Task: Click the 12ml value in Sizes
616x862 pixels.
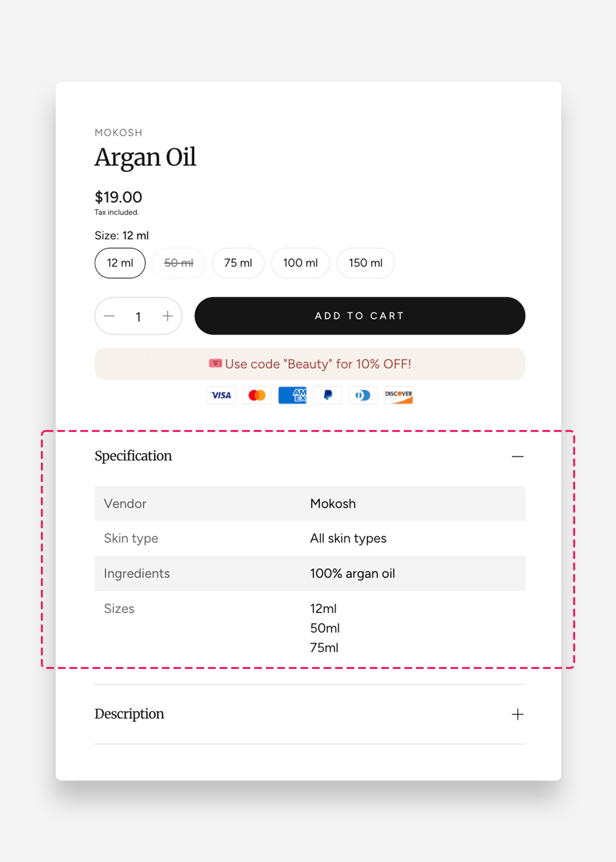Action: [x=323, y=609]
